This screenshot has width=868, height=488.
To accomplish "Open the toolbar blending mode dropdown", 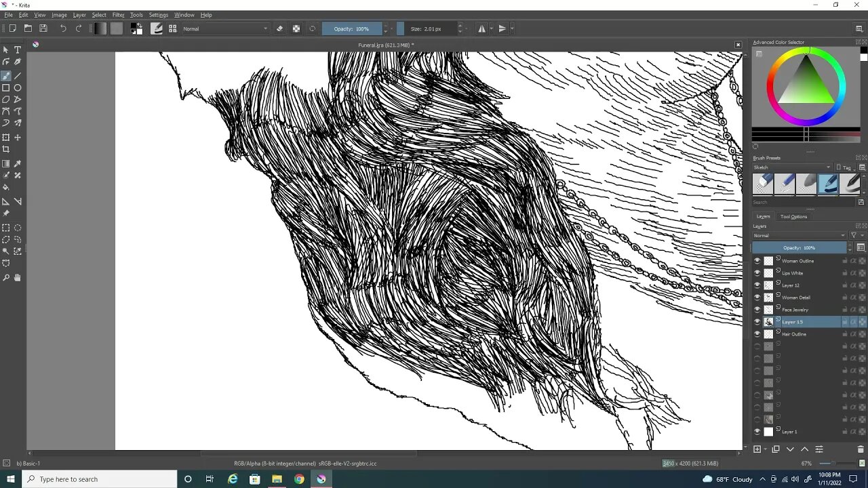I will click(x=225, y=28).
